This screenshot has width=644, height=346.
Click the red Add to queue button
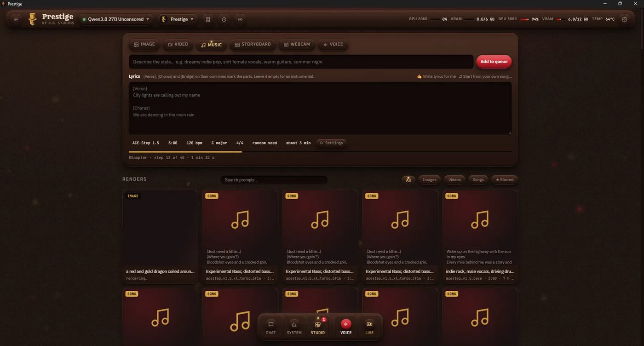494,62
